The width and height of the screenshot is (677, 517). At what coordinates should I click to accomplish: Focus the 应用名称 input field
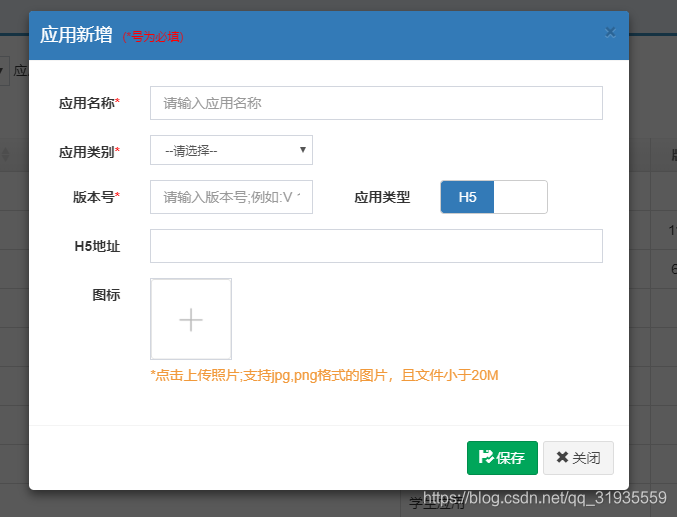tap(376, 103)
